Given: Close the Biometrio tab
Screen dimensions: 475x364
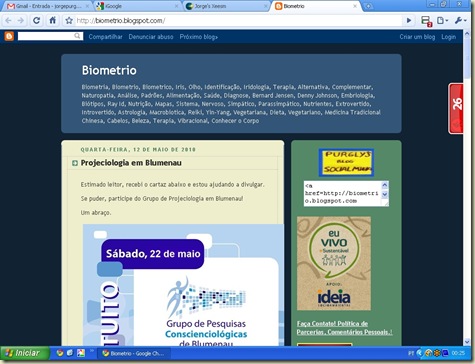Looking at the screenshot, I should 355,6.
